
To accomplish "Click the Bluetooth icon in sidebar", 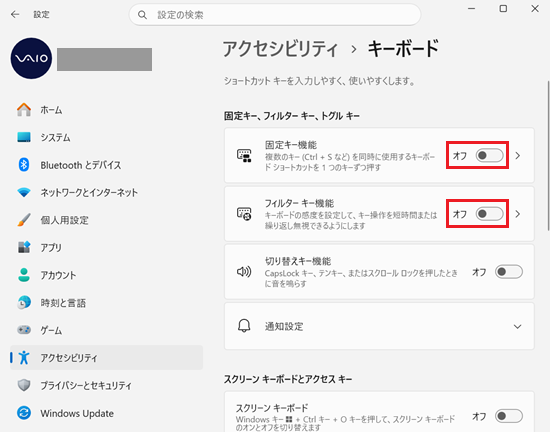I will point(24,164).
